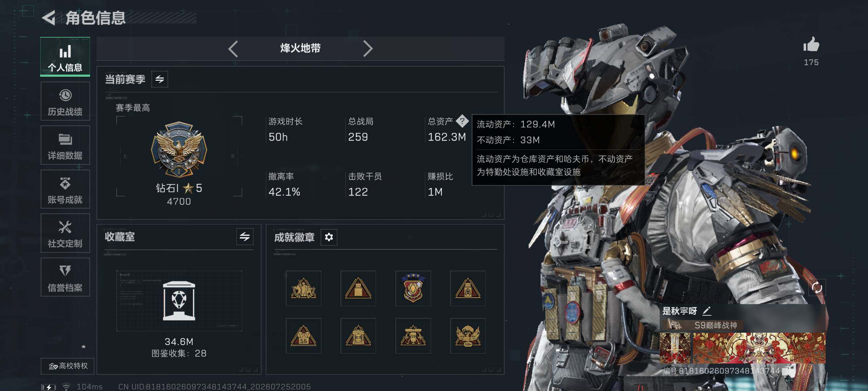Edit the nickname 是秋寧呀 with the pencil icon
868x391 pixels.
(x=707, y=311)
